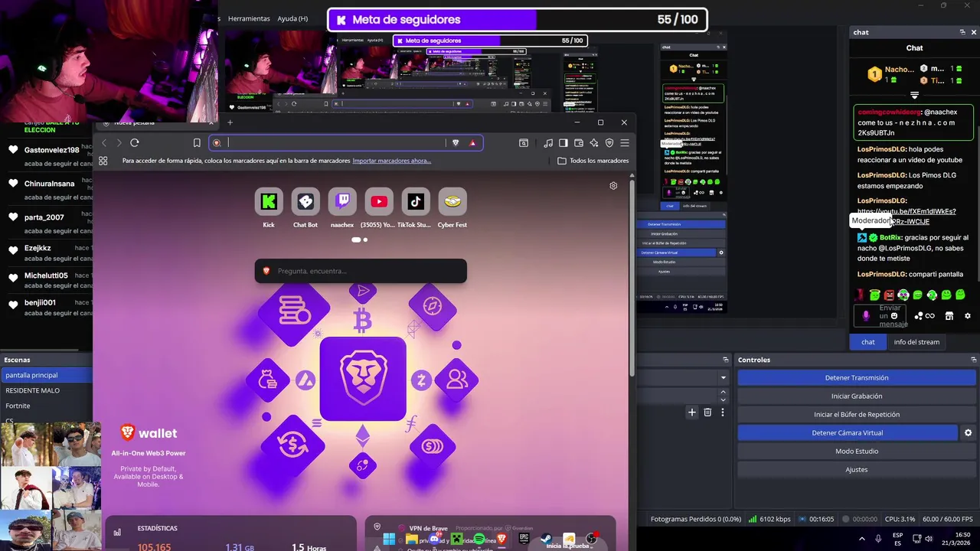Viewport: 980px width, 551px height.
Task: Switch to the second new-tab pagination dot
Action: tap(365, 240)
